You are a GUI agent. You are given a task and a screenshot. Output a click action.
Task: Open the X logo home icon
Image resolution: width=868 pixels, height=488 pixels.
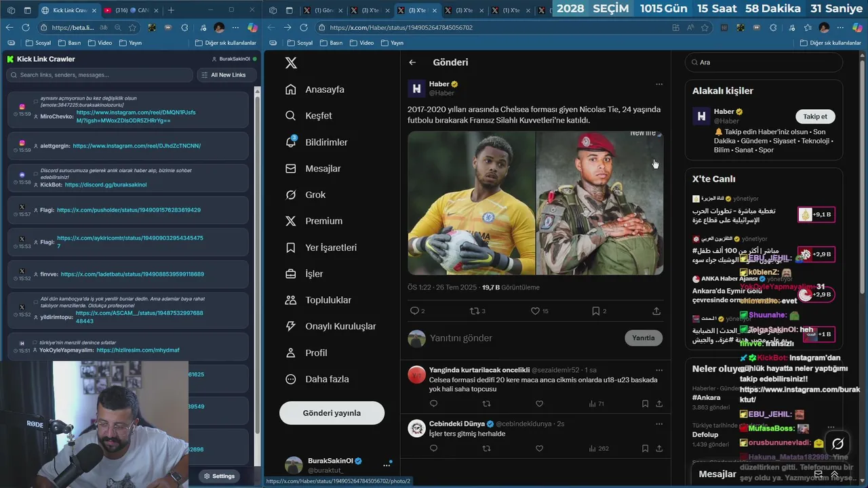coord(291,63)
